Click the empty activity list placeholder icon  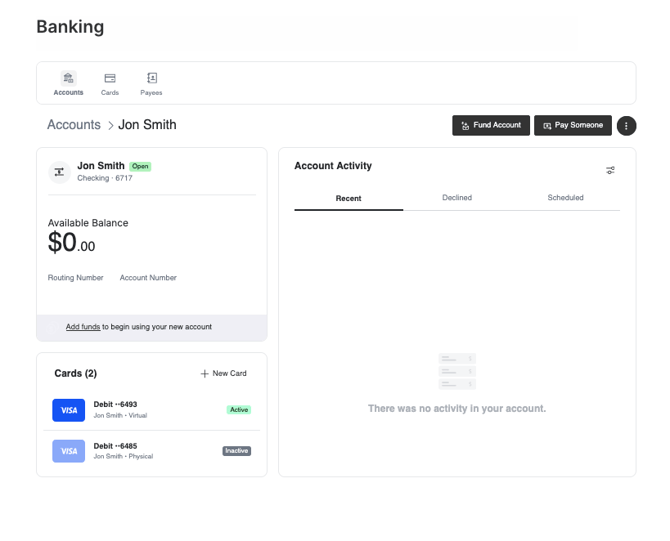click(x=457, y=371)
